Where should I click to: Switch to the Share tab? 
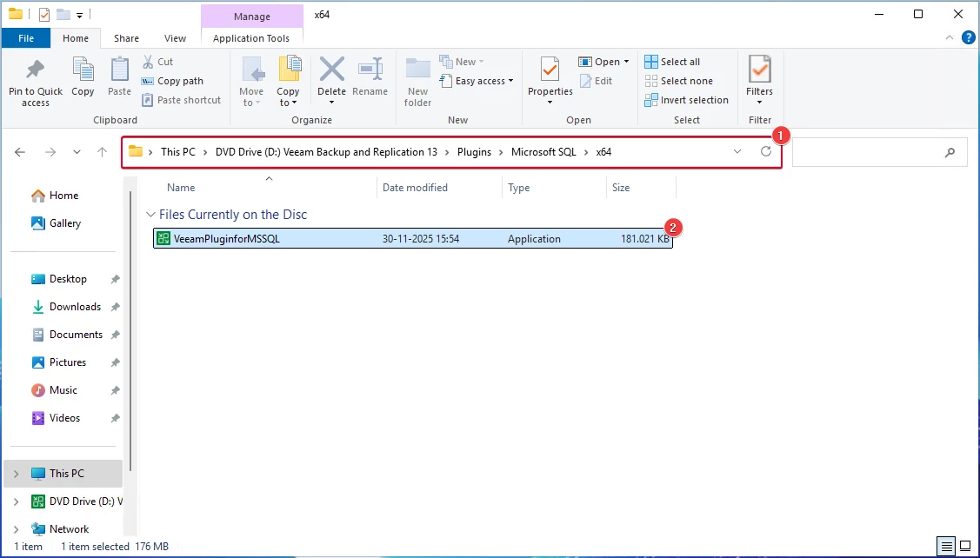click(126, 38)
